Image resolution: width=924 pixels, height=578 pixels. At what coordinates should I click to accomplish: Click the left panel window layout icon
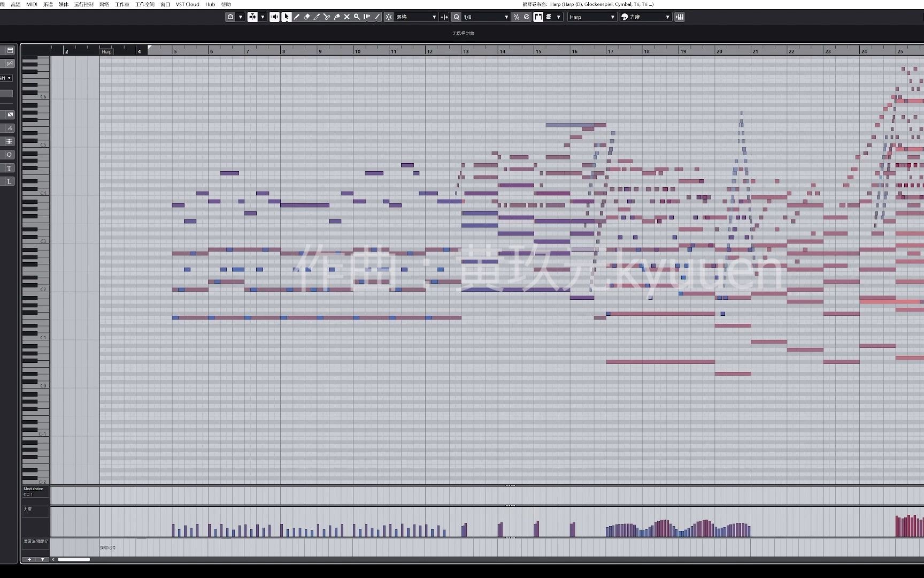pyautogui.click(x=10, y=50)
